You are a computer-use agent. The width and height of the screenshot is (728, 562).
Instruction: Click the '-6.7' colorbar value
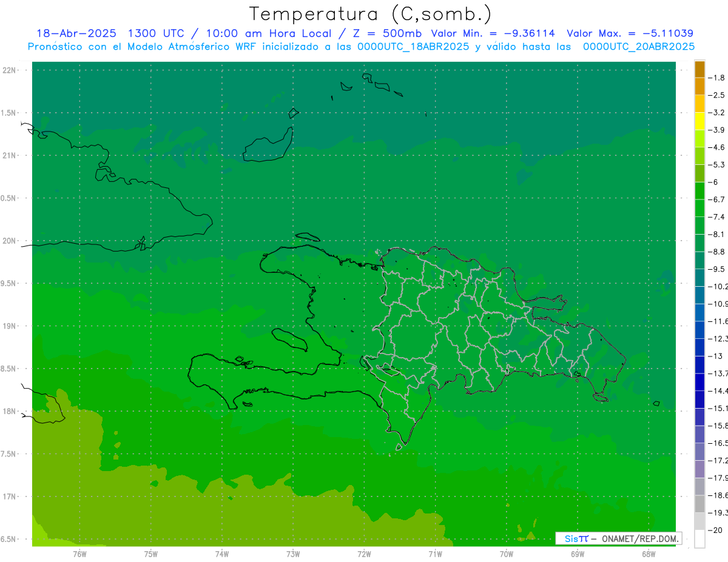(717, 199)
